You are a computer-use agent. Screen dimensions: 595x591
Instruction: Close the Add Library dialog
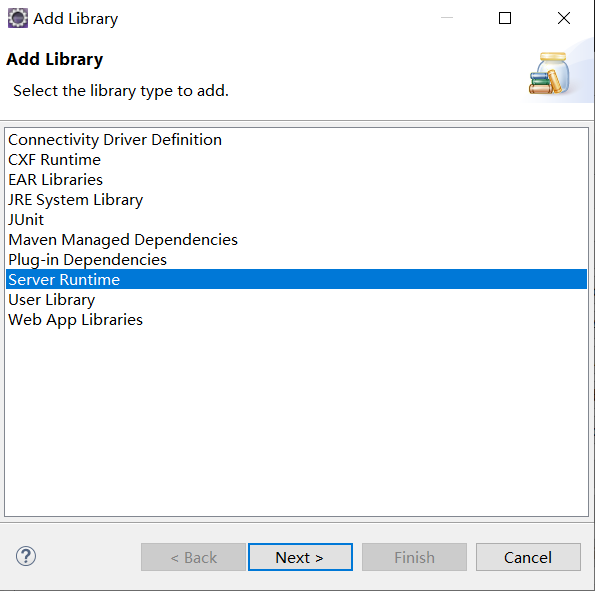(564, 18)
